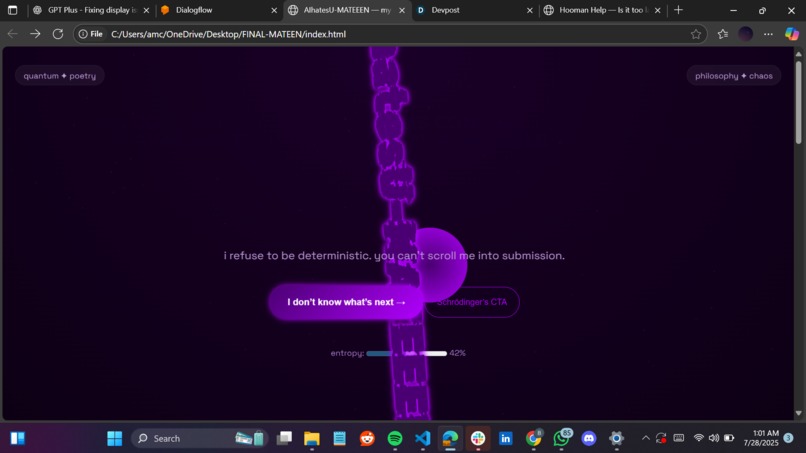Click the philosophy + chaos pill
The height and width of the screenshot is (453, 806).
point(734,76)
